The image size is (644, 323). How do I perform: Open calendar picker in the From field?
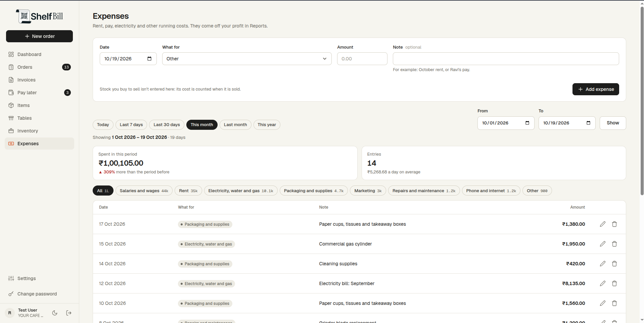[x=527, y=123]
